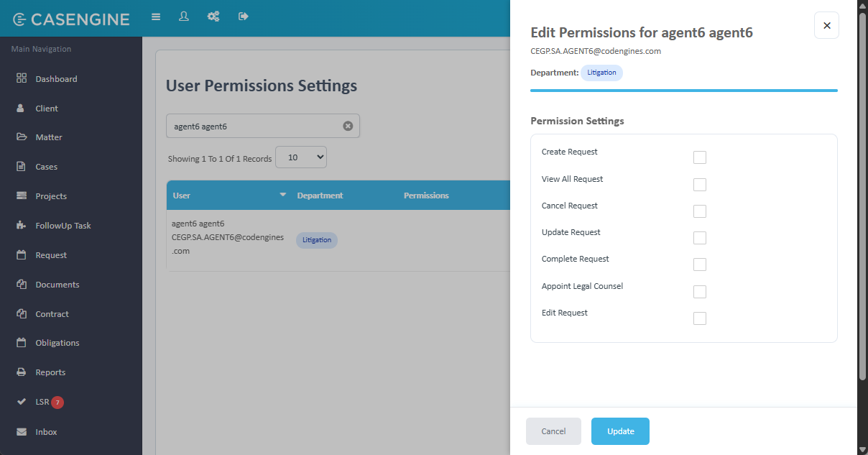Click the Appoint Legal Counsel label
Image resolution: width=868 pixels, height=455 pixels.
tap(582, 286)
